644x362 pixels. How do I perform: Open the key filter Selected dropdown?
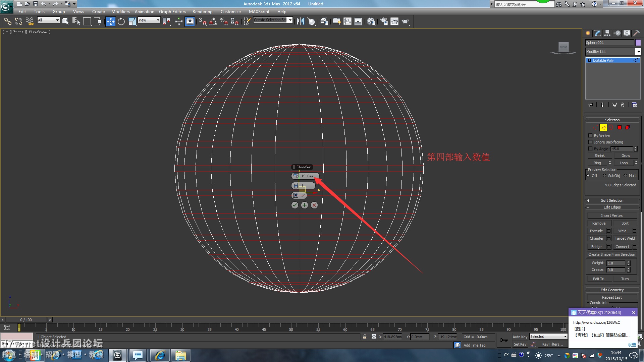548,337
